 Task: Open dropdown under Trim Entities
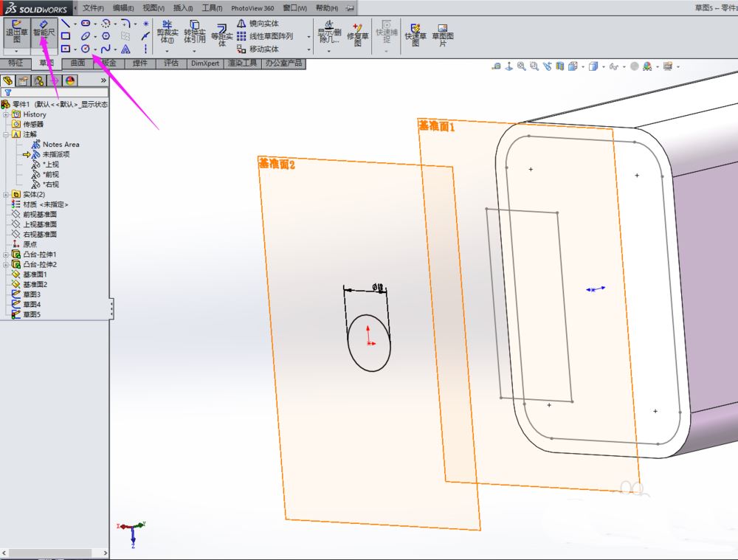(x=167, y=51)
